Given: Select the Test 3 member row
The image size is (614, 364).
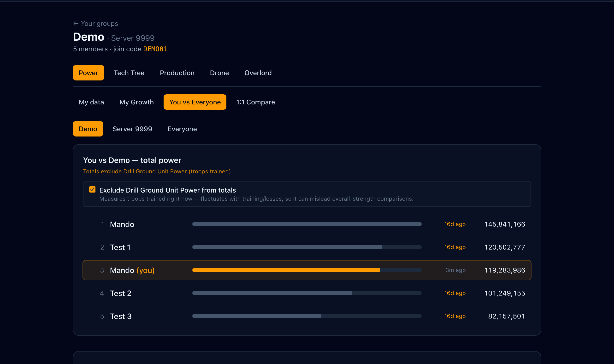Looking at the screenshot, I should [x=307, y=316].
